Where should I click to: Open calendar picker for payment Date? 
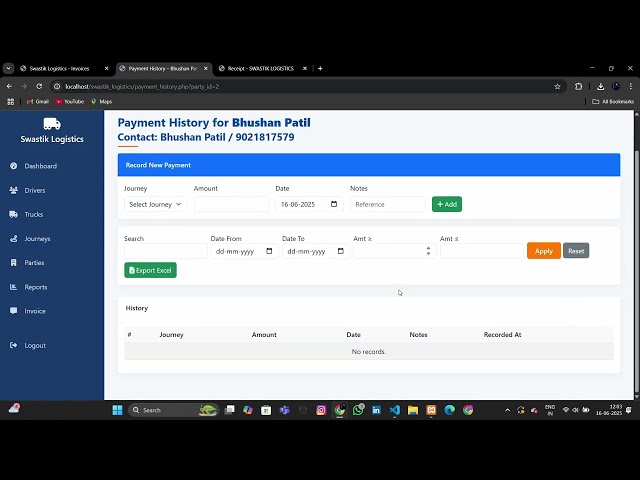pos(334,204)
